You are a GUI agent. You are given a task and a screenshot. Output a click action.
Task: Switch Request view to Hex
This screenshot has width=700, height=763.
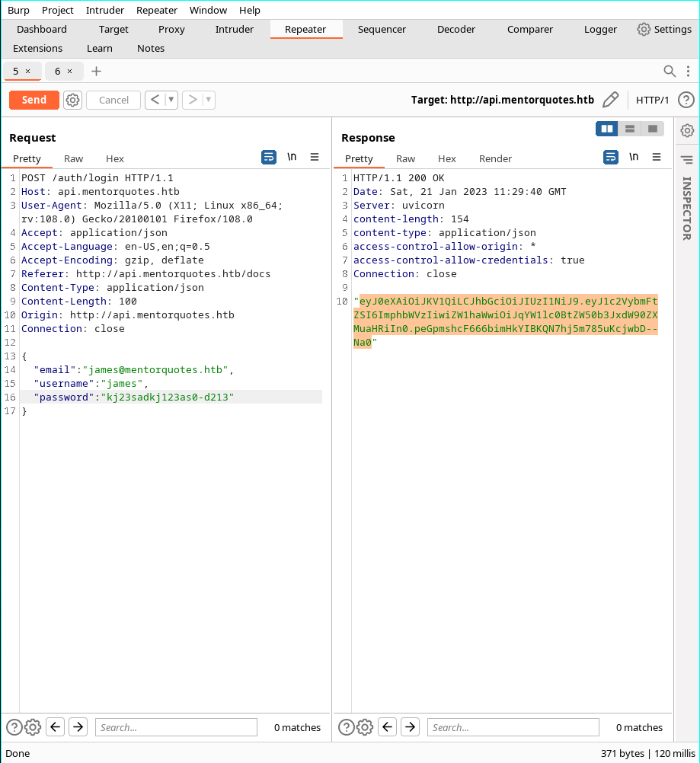click(115, 158)
